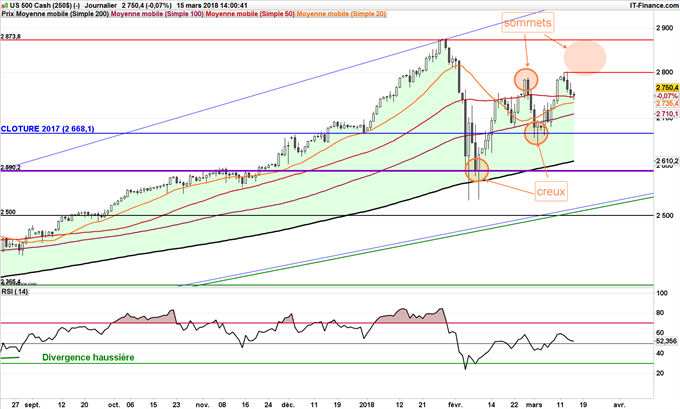Select the creux annotation text box

point(551,191)
